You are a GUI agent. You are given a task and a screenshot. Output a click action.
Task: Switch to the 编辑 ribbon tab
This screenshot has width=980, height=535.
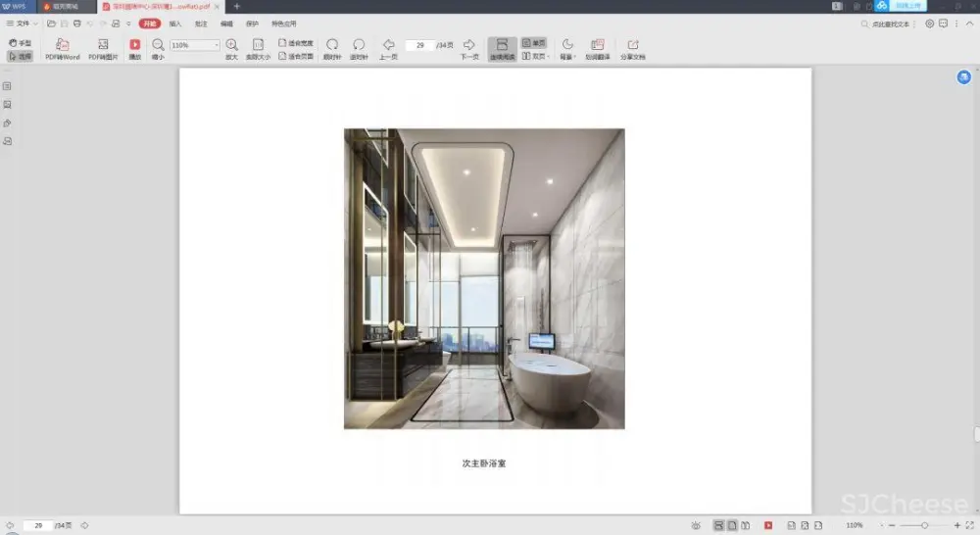tap(227, 24)
